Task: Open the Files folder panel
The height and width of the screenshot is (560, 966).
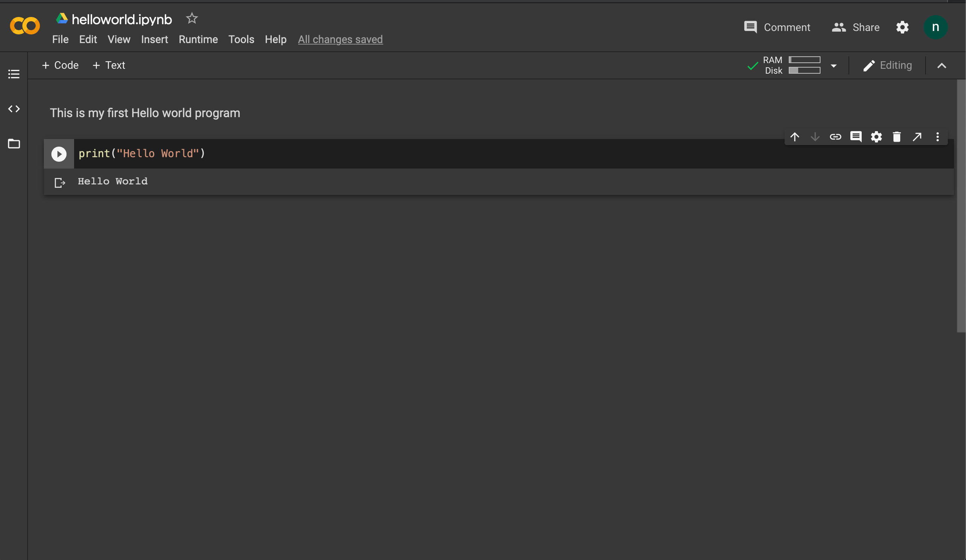Action: coord(14,144)
